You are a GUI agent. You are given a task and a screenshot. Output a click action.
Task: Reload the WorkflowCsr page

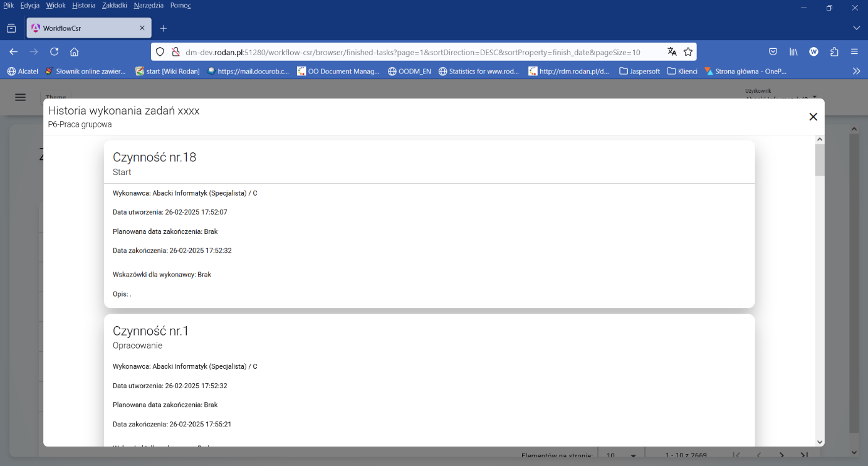click(54, 52)
